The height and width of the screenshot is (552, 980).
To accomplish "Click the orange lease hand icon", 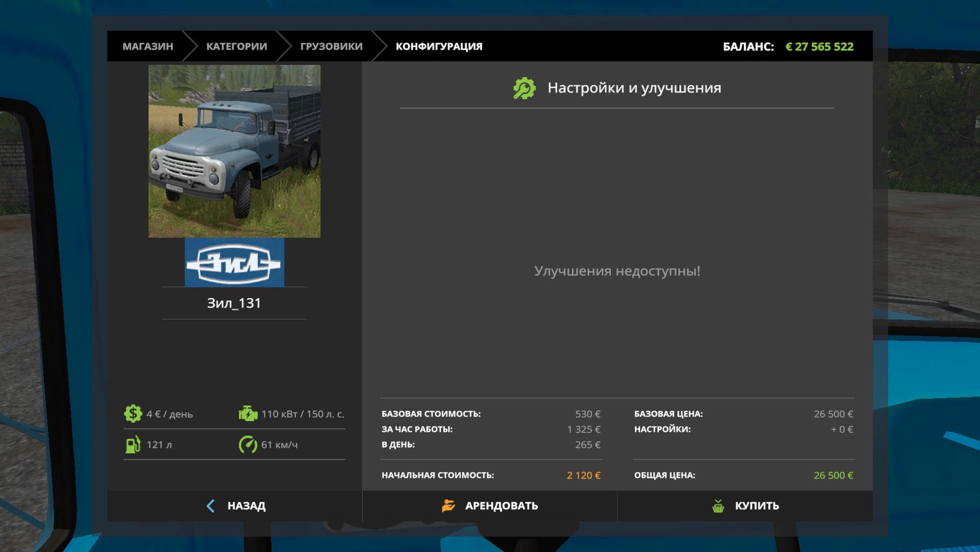I will pyautogui.click(x=448, y=506).
